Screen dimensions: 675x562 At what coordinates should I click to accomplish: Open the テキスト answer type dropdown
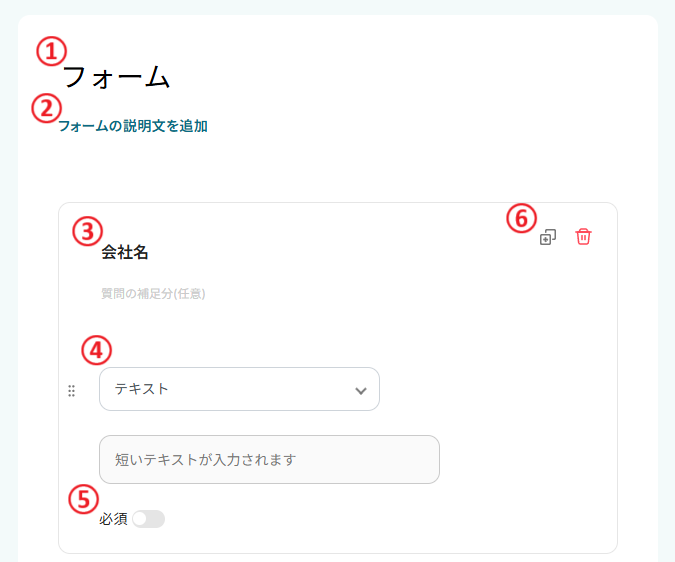click(x=239, y=389)
